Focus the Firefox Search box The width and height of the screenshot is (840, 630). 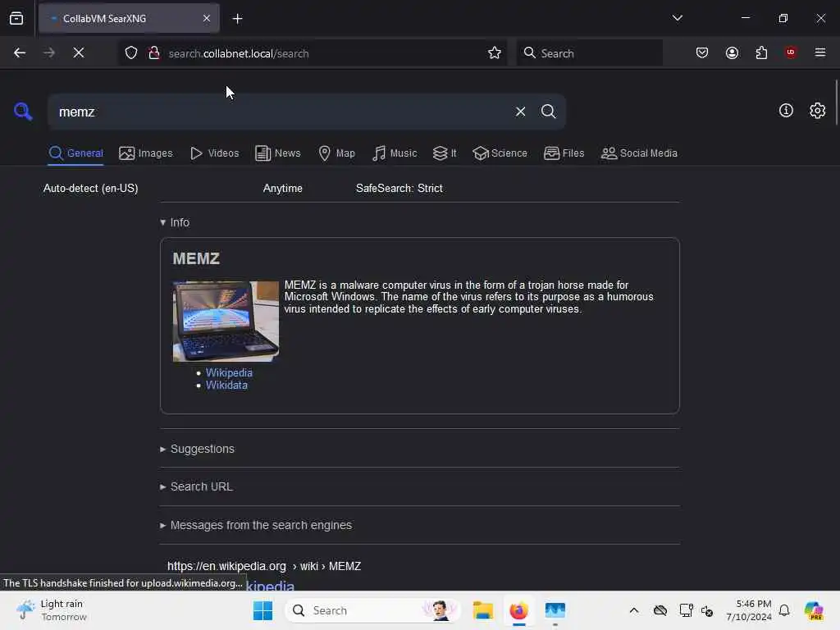coord(589,53)
